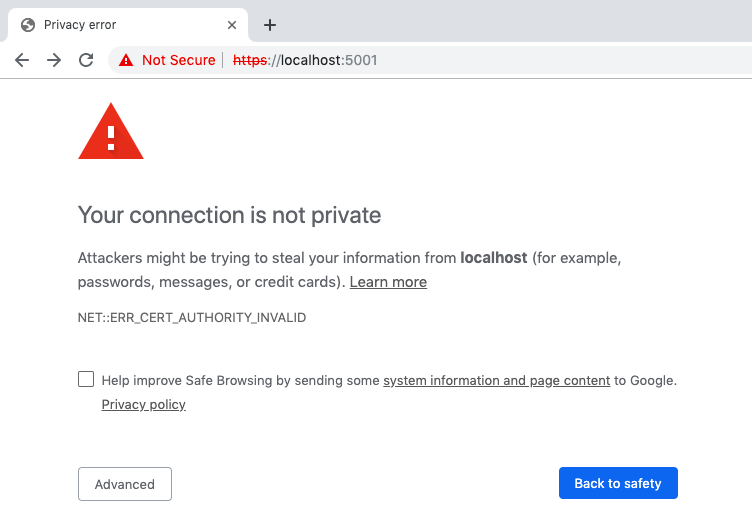
Task: Click the large red warning triangle
Action: click(111, 131)
